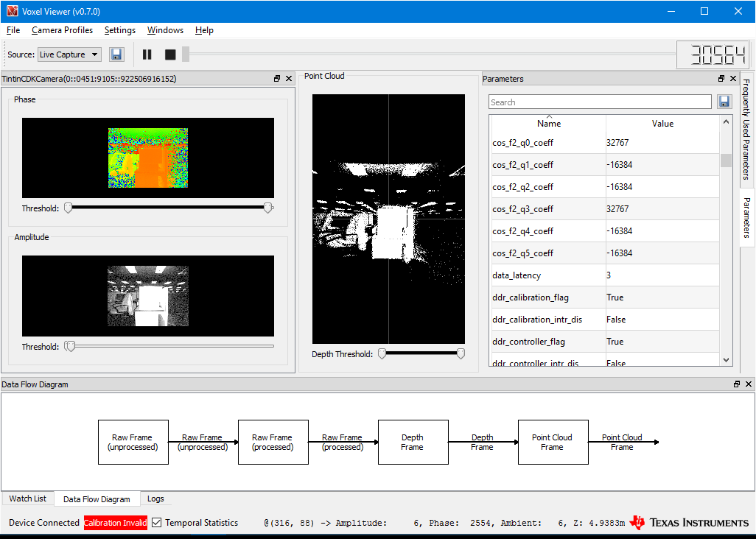Switch to the Watch List tab
Viewport: 756px width, 539px height.
tap(28, 499)
